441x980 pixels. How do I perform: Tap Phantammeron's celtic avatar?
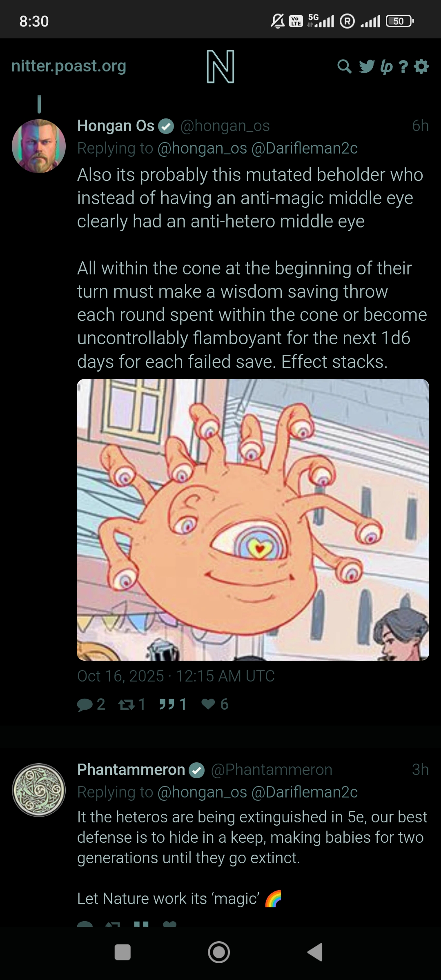(39, 790)
